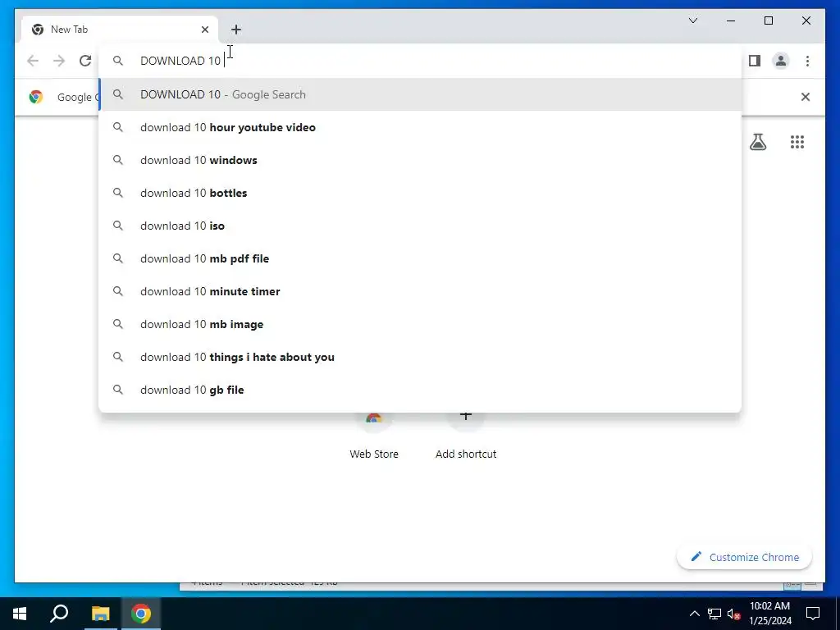
Task: Close the New Tab tab
Action: [x=204, y=30]
